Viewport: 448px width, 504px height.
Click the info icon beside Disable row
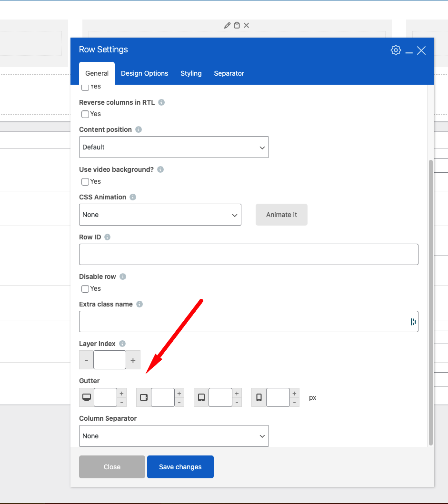click(122, 277)
